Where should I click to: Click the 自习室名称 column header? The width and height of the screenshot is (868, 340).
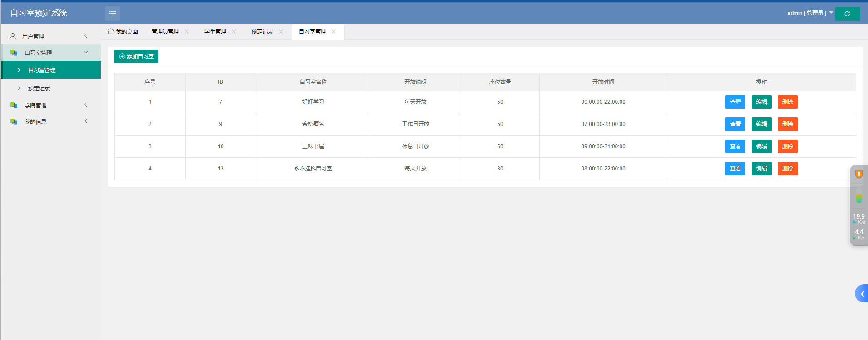[313, 82]
